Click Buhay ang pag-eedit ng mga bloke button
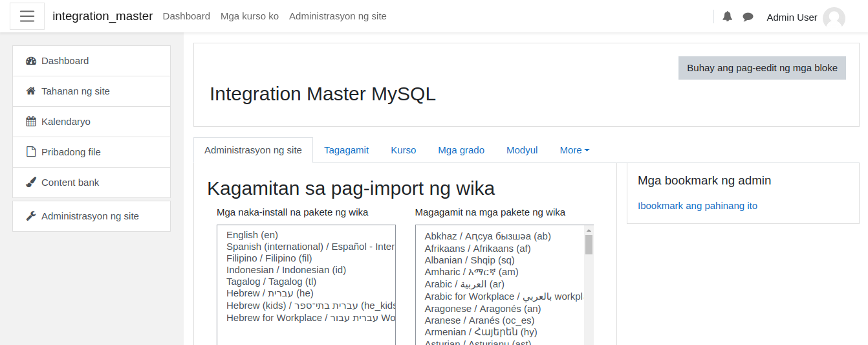Screen dimensions: 868x345 tap(762, 68)
